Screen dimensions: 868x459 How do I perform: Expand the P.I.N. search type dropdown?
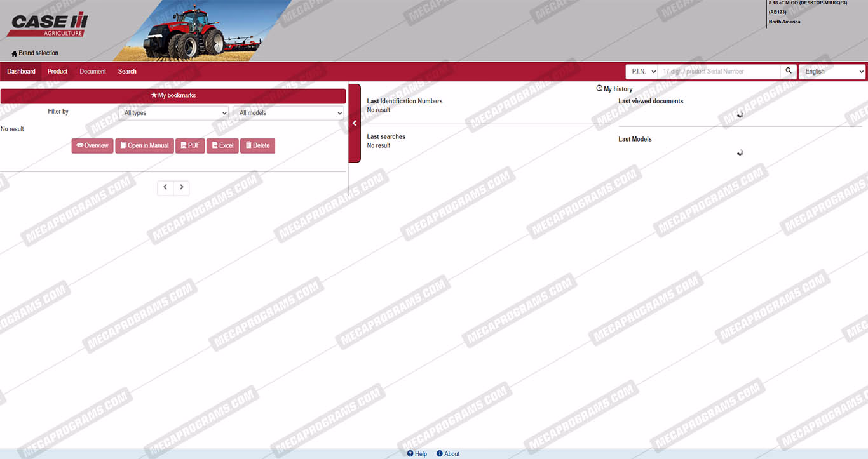642,72
